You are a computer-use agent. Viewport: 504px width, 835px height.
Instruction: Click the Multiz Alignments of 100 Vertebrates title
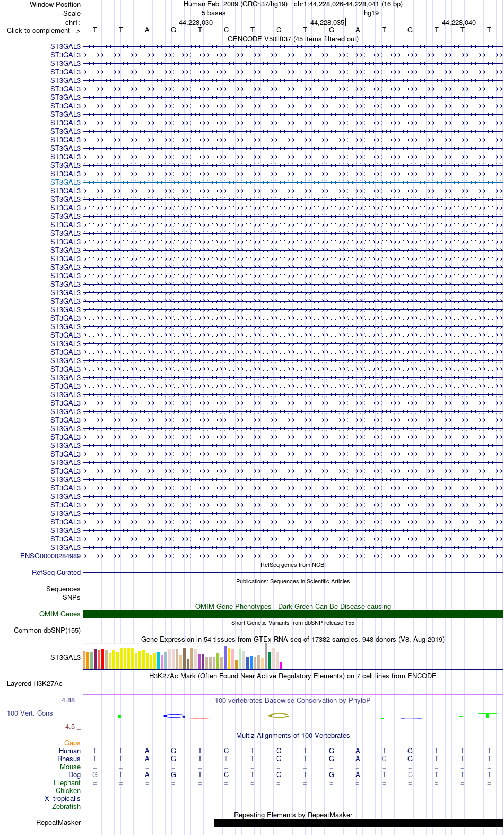[293, 735]
